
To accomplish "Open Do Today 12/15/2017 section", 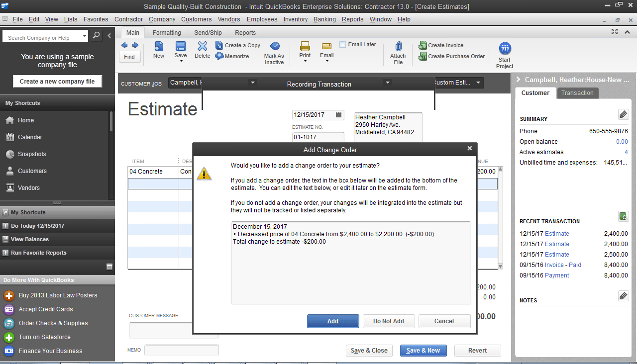I will click(57, 226).
